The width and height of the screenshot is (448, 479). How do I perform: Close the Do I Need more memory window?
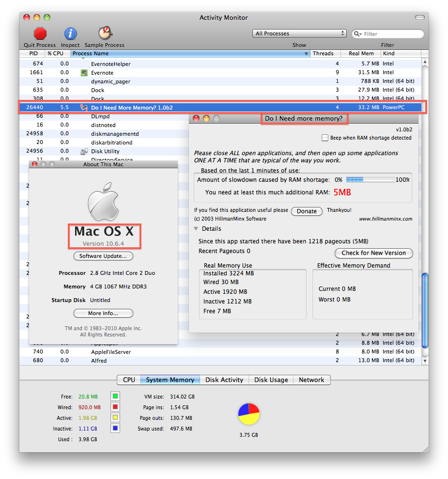pyautogui.click(x=196, y=118)
